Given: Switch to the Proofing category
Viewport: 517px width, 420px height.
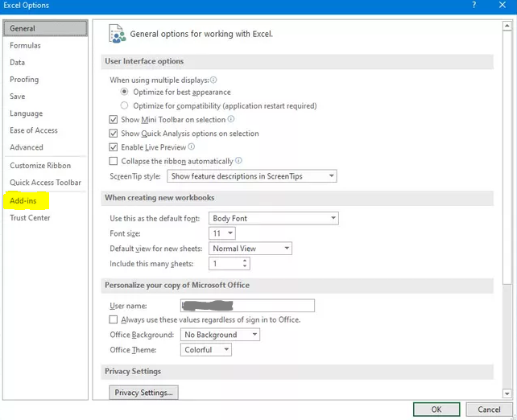Looking at the screenshot, I should tap(46, 80).
